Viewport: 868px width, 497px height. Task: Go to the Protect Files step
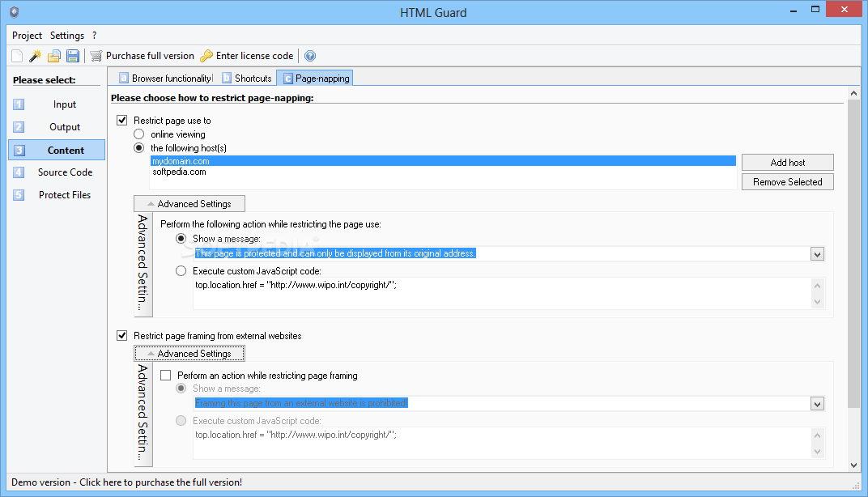[65, 195]
